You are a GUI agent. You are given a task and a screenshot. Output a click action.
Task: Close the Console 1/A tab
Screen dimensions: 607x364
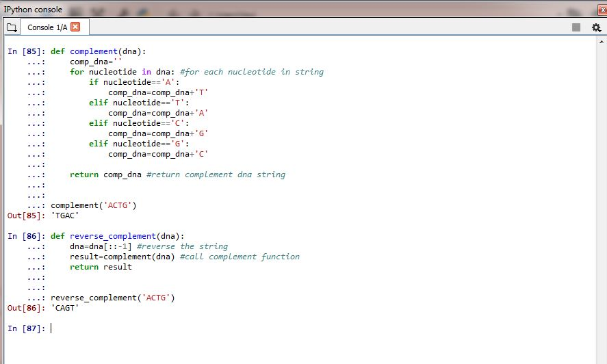75,27
